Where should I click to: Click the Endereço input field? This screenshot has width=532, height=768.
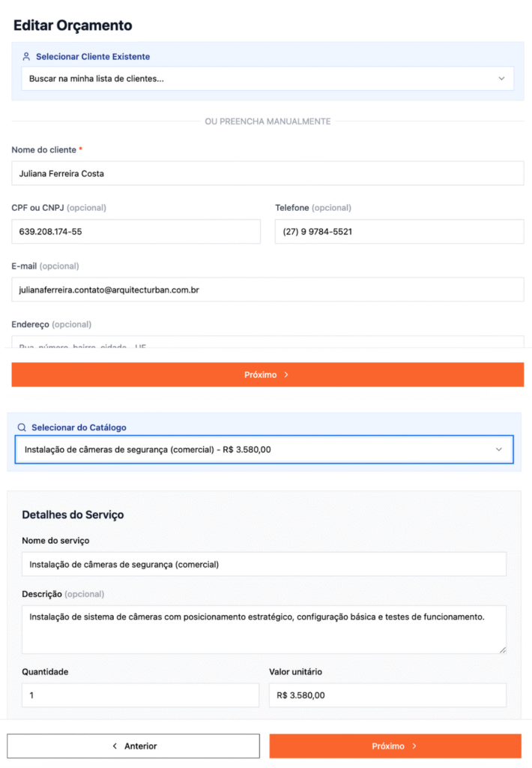[x=267, y=343]
